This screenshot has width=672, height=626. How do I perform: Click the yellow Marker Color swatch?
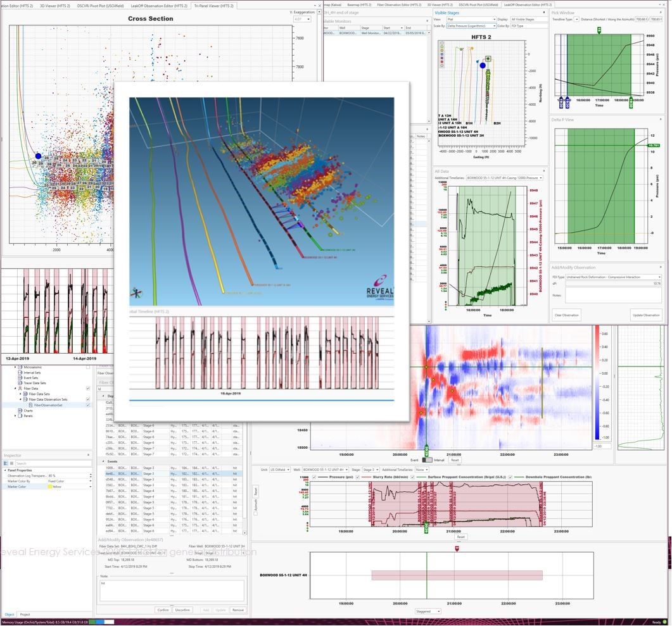coord(49,487)
